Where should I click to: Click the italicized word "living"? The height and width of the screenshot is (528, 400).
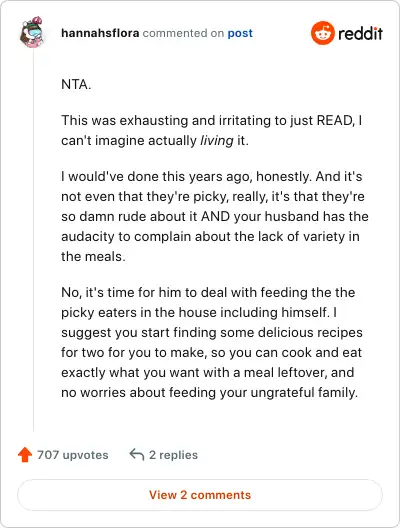tap(216, 140)
